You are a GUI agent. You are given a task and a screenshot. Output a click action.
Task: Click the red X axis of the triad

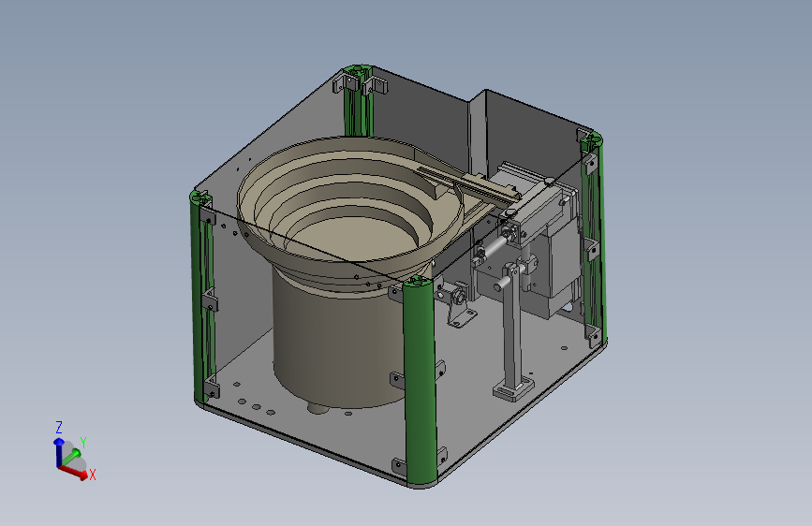(x=73, y=472)
